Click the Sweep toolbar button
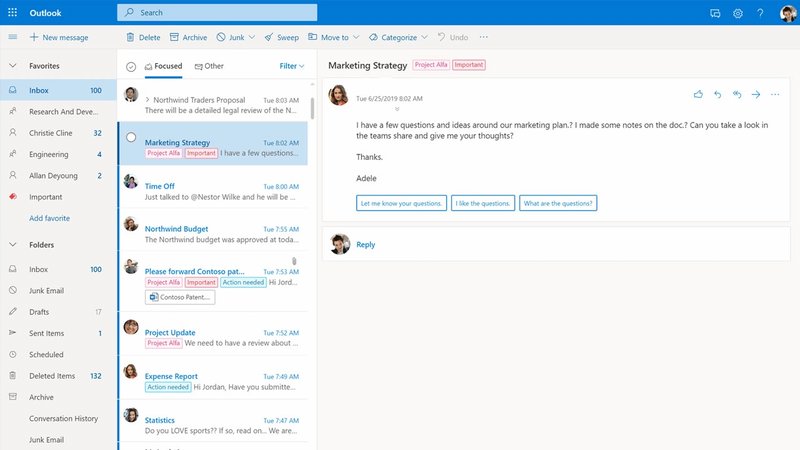This screenshot has height=450, width=800. point(281,37)
